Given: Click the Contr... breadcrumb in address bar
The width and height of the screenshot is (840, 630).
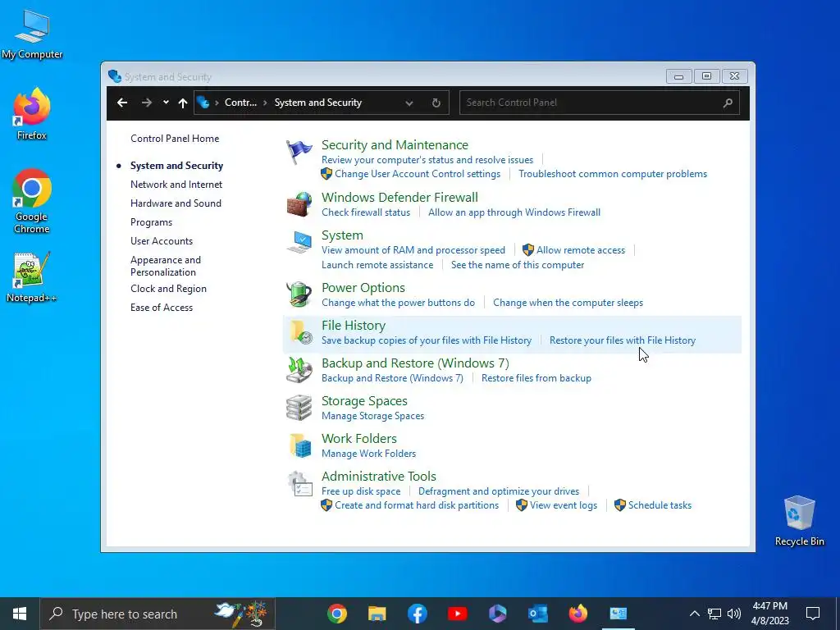Looking at the screenshot, I should (x=240, y=103).
